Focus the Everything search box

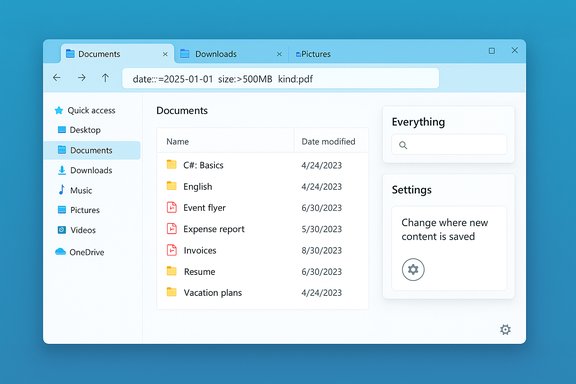tap(449, 145)
